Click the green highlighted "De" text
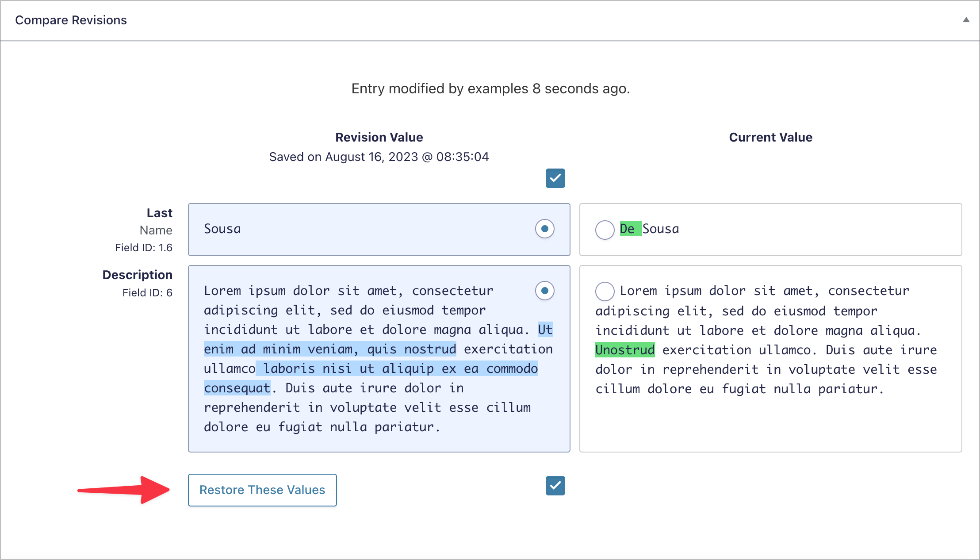 (x=628, y=229)
